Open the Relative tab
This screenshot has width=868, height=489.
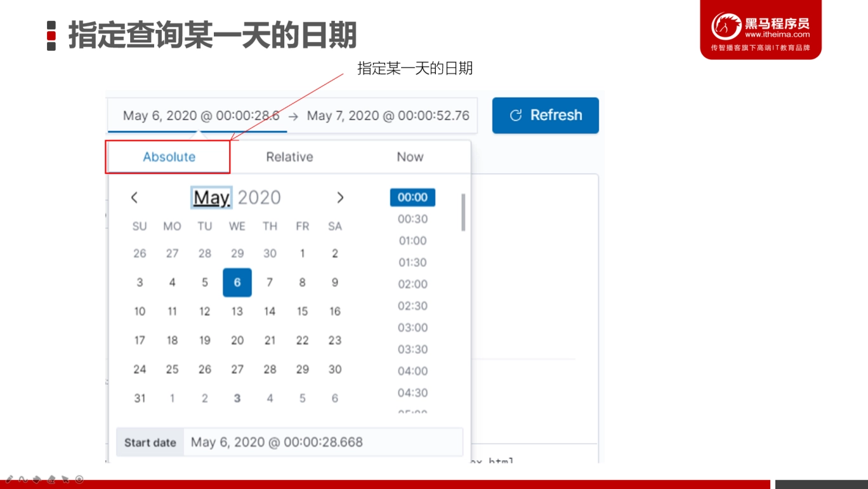pos(289,157)
